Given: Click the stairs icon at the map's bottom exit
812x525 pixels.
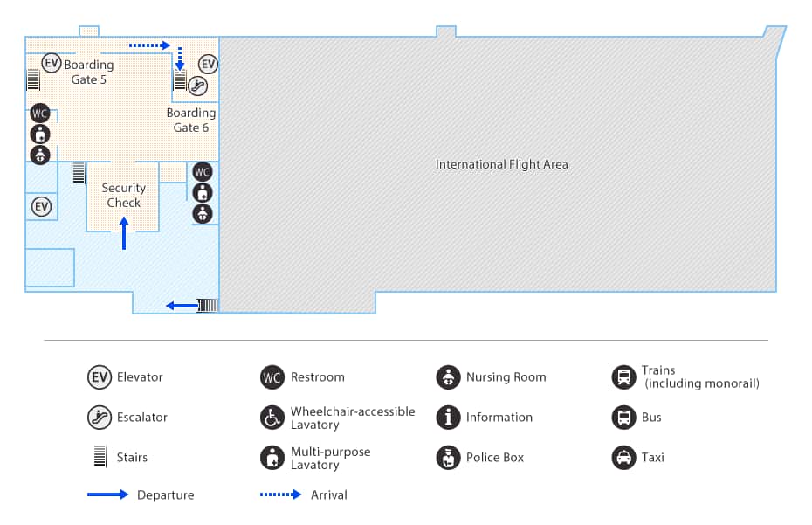Looking at the screenshot, I should 208,306.
